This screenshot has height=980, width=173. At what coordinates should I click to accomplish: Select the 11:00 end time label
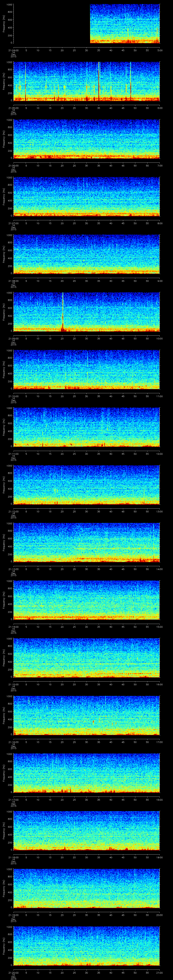click(x=159, y=396)
